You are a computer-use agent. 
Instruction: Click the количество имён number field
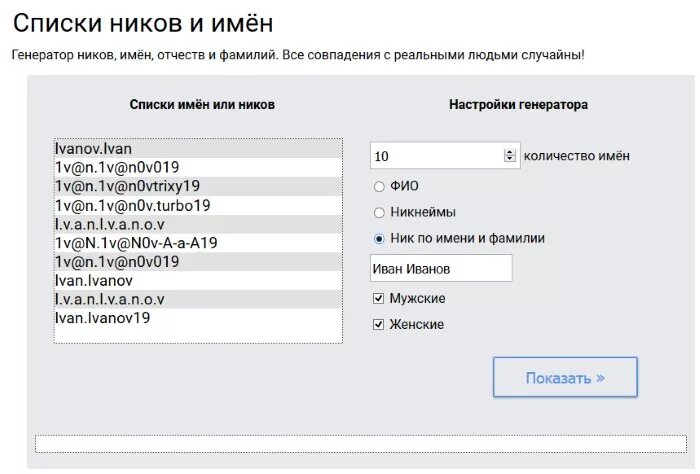tap(438, 155)
